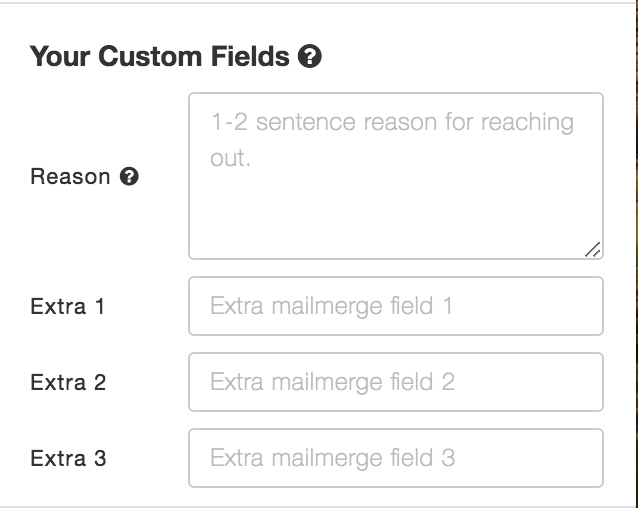Image resolution: width=638 pixels, height=508 pixels.
Task: Grab the Reason textarea resize handle
Action: coord(593,250)
